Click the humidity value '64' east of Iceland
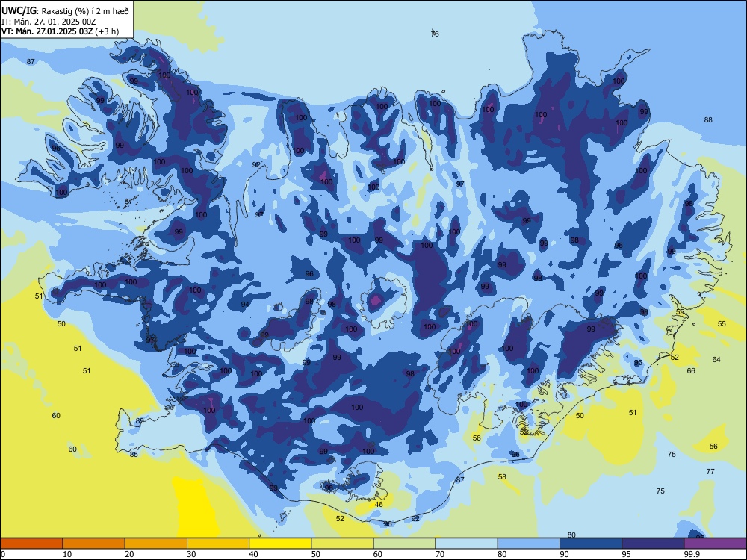This screenshot has height=560, width=747. point(716,360)
